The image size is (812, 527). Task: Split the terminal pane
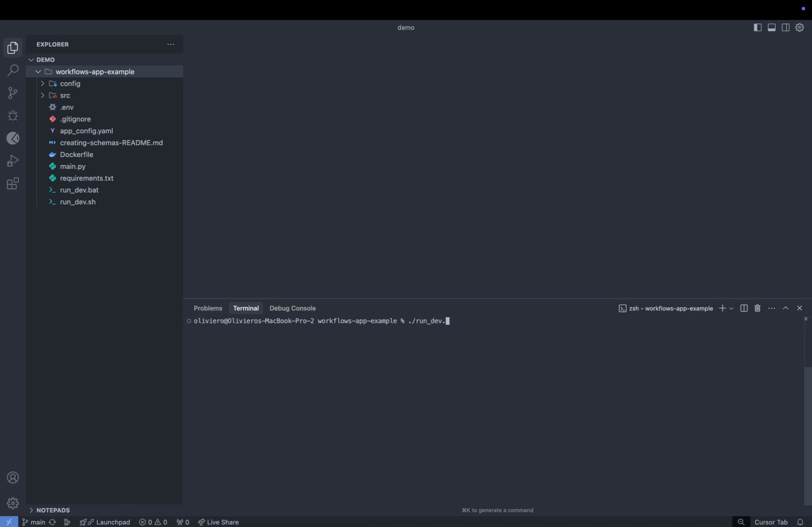pos(744,308)
